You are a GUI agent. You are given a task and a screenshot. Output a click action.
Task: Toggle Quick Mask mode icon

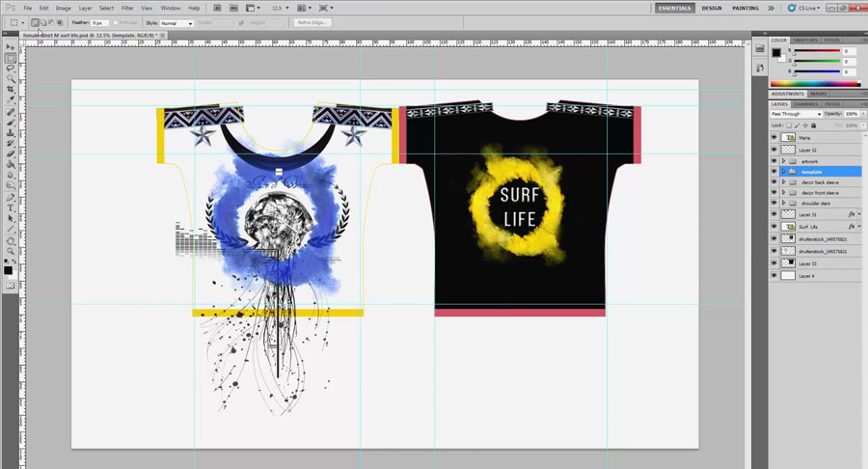[x=10, y=286]
